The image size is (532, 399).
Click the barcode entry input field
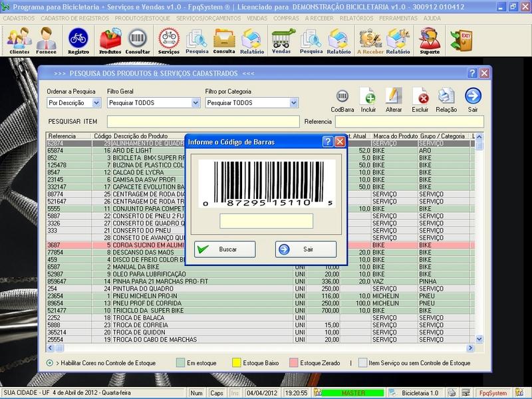coord(266,221)
